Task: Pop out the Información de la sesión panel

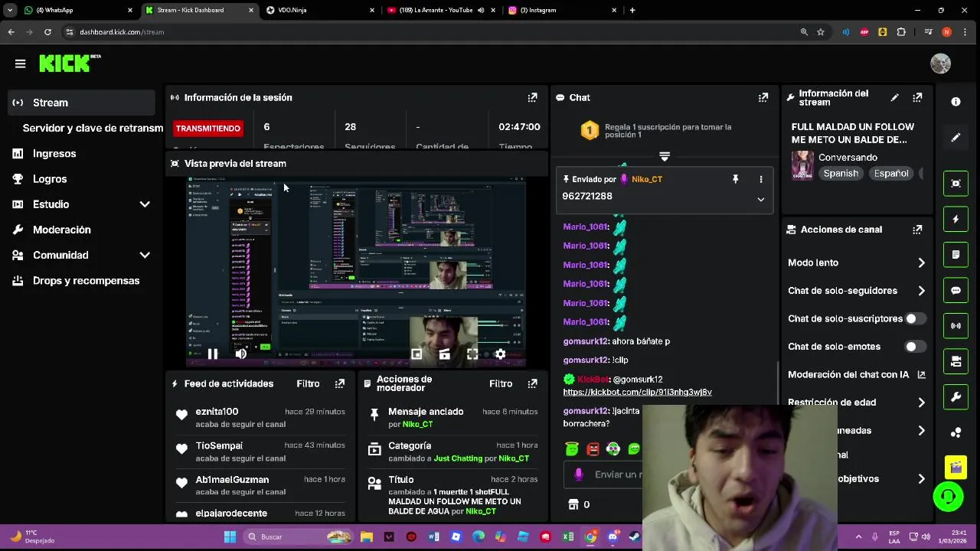Action: click(532, 97)
